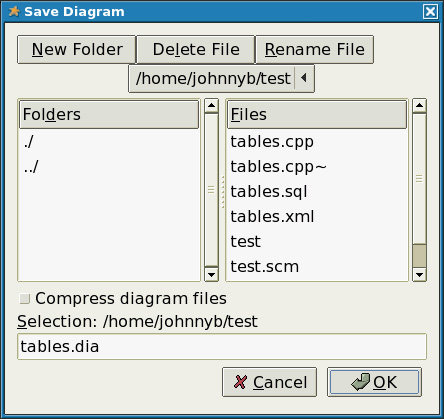Click Folders list scroll down arrow
The image size is (444, 419).
pyautogui.click(x=211, y=274)
